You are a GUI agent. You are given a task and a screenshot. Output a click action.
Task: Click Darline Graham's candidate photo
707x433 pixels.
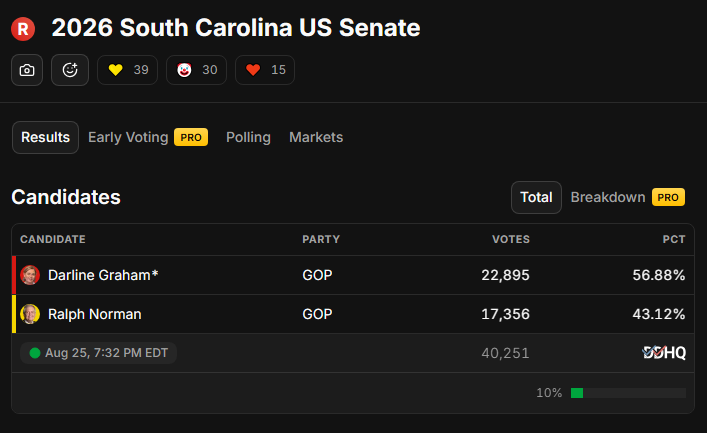[x=30, y=275]
